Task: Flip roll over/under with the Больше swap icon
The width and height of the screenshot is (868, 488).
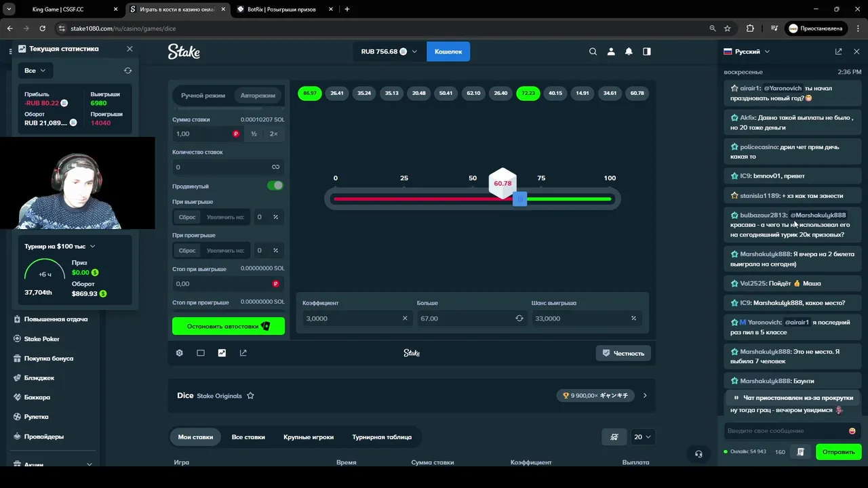Action: click(x=519, y=319)
